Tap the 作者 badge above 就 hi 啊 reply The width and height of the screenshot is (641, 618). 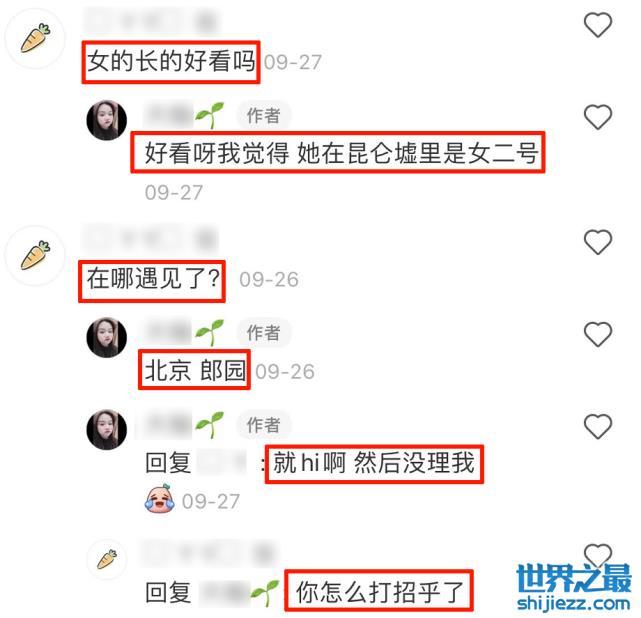pos(264,425)
